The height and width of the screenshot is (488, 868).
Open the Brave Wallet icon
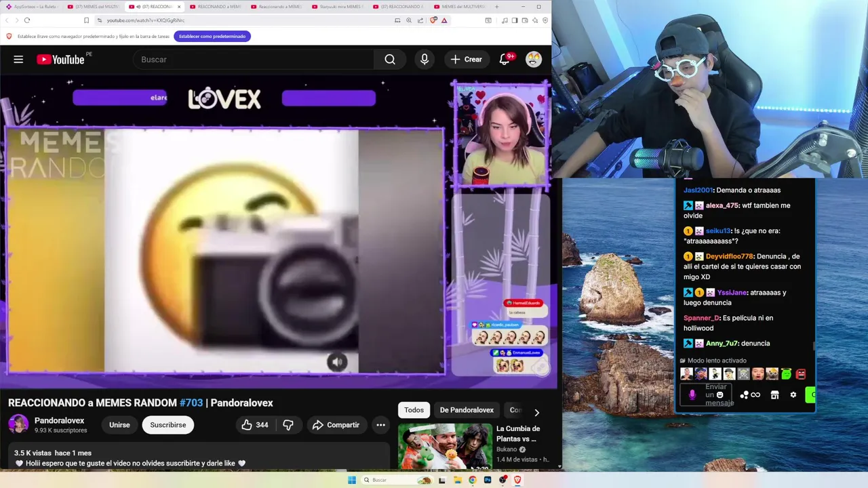525,20
